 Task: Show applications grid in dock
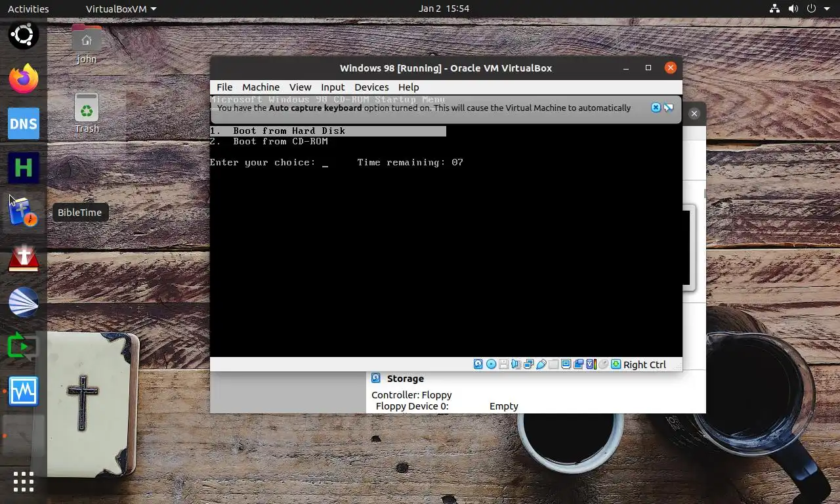[x=24, y=482]
